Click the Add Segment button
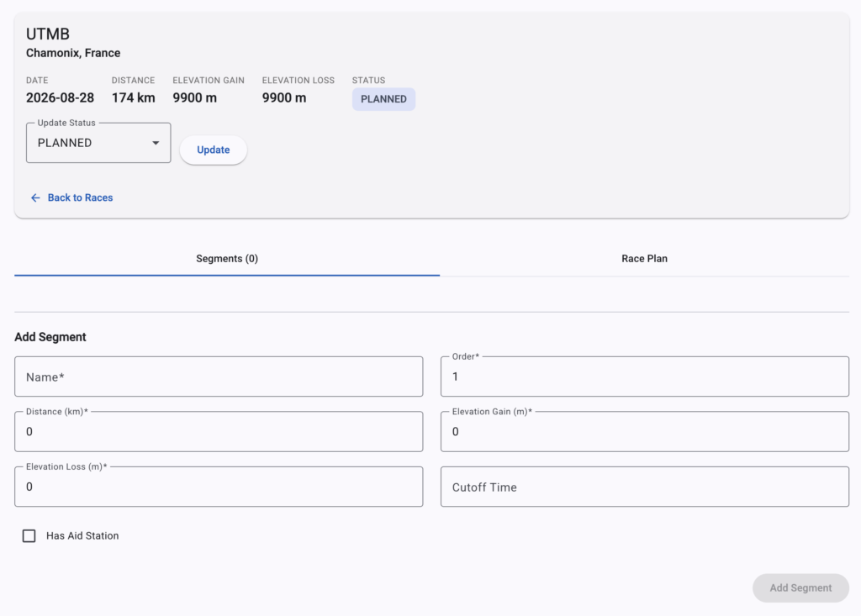 click(x=800, y=588)
